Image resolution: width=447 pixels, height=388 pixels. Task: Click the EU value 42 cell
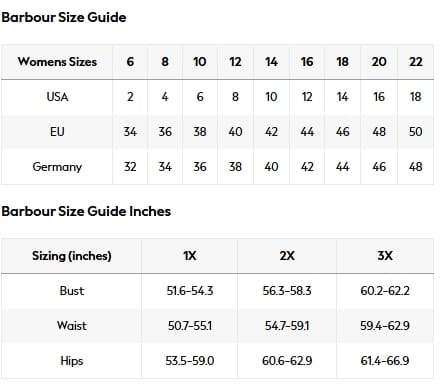click(271, 132)
